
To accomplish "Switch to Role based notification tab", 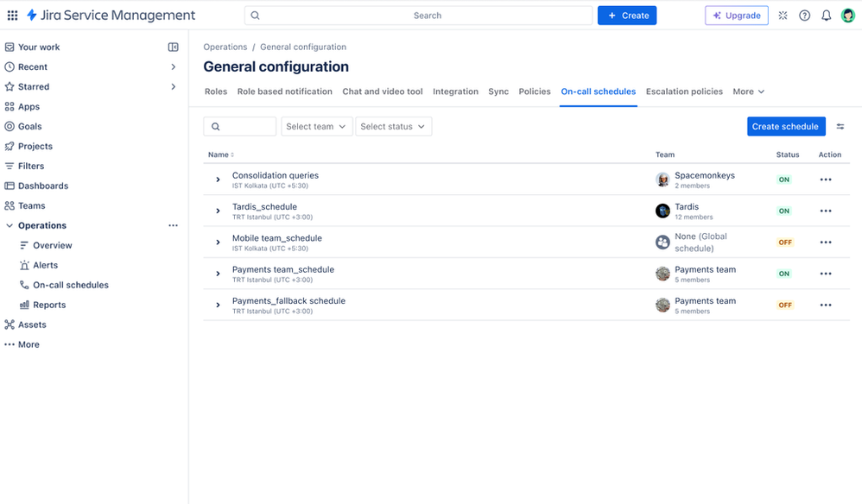I will (x=285, y=91).
